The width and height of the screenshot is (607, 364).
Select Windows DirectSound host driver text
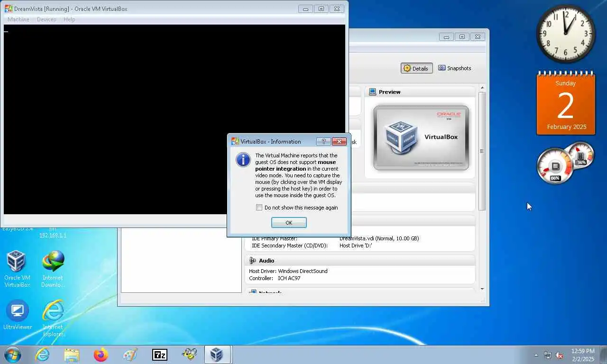(x=303, y=271)
